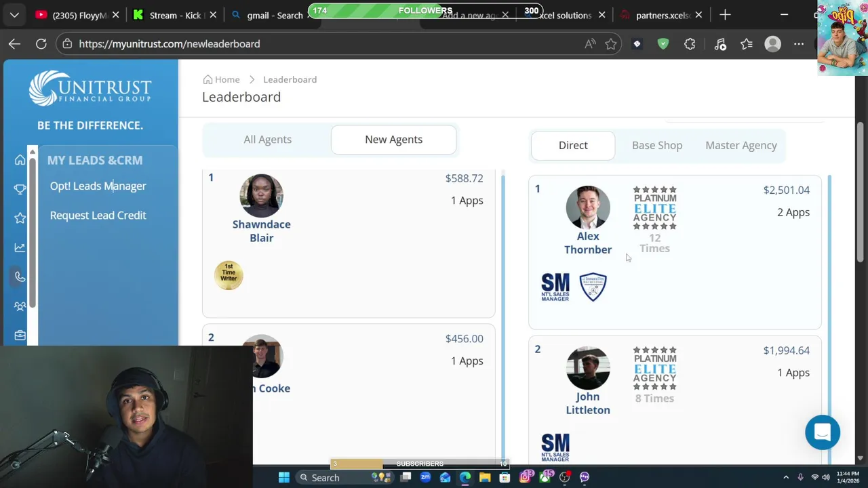Screen dimensions: 868x488
Task: Click the $1,994.64 amount for John Littleton
Action: pyautogui.click(x=787, y=351)
